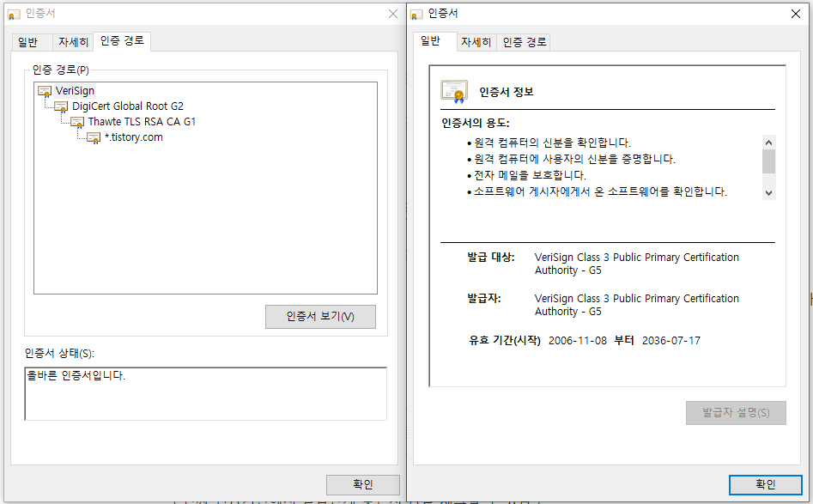This screenshot has height=504, width=813.
Task: Click the right window title bar certificate icon
Action: point(416,14)
